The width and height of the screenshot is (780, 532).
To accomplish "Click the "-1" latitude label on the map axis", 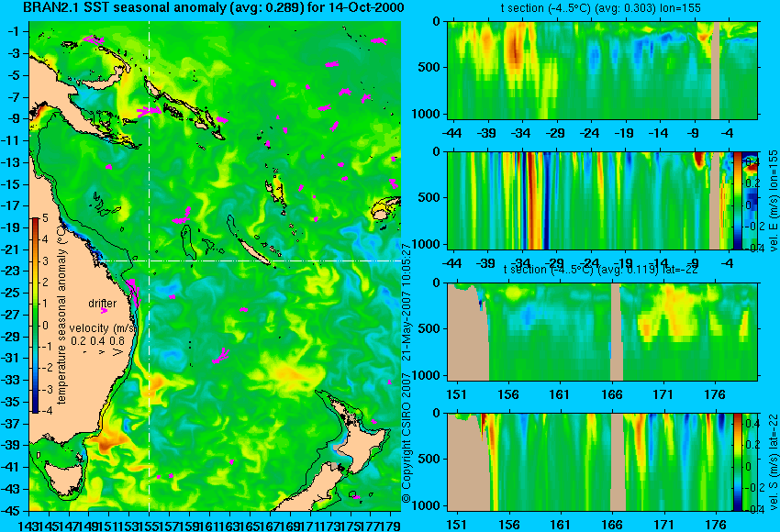I will pos(15,31).
